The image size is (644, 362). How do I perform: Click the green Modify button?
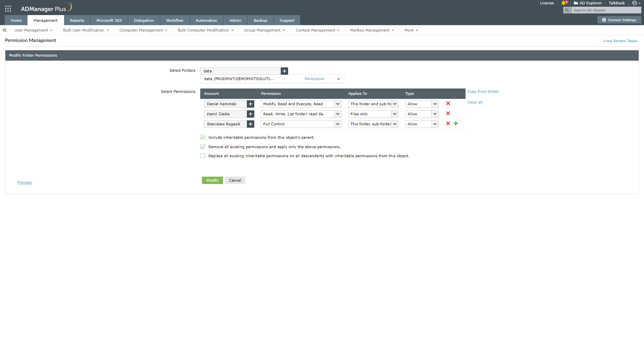tap(212, 180)
